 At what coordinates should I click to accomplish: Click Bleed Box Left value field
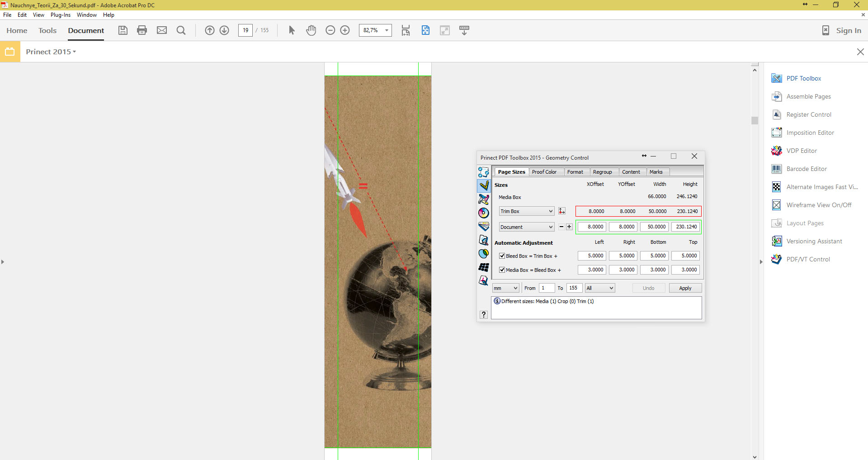click(x=592, y=256)
